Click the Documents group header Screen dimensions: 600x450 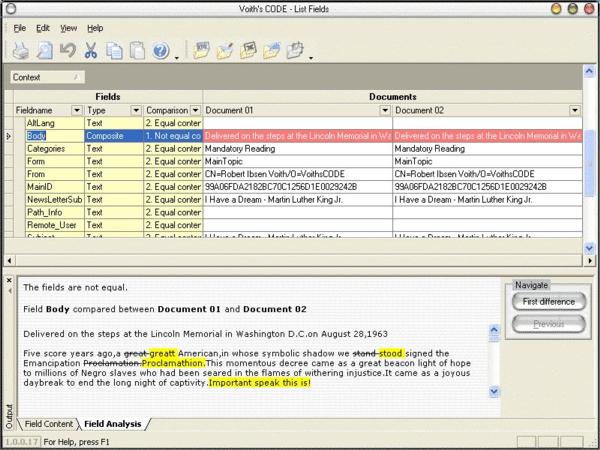(393, 97)
